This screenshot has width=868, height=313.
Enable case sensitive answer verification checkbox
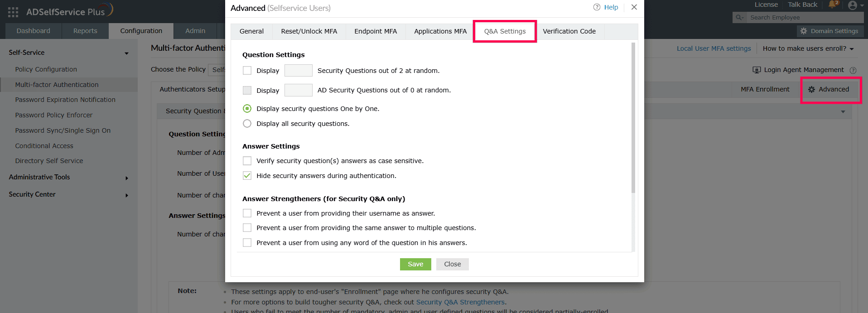point(247,161)
